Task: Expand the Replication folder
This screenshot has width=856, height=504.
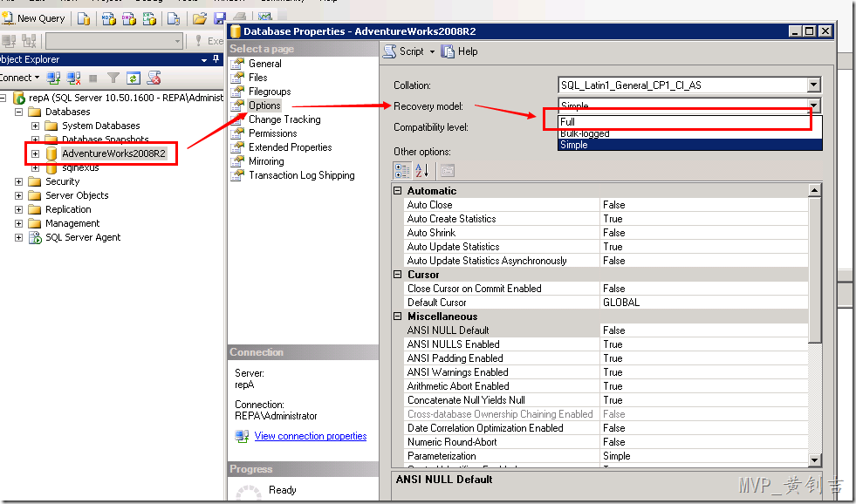Action: click(x=18, y=209)
